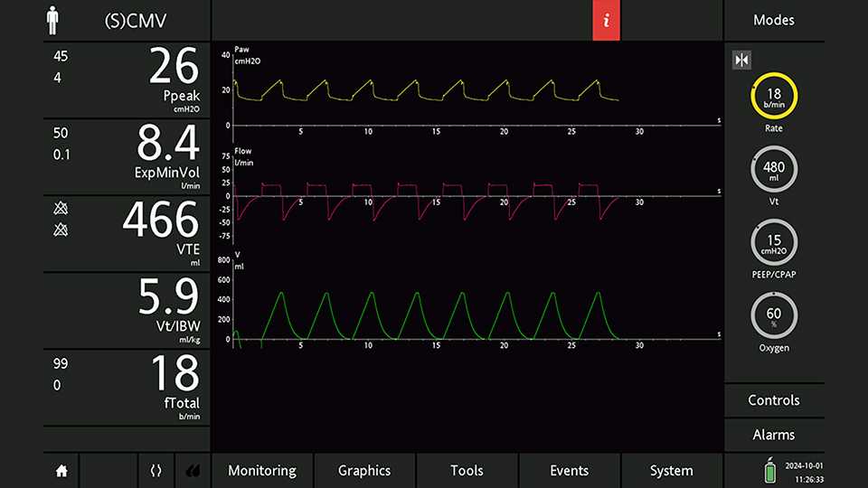The image size is (868, 488).
Task: Select the fTotal 18 parameter panel
Action: click(x=127, y=387)
